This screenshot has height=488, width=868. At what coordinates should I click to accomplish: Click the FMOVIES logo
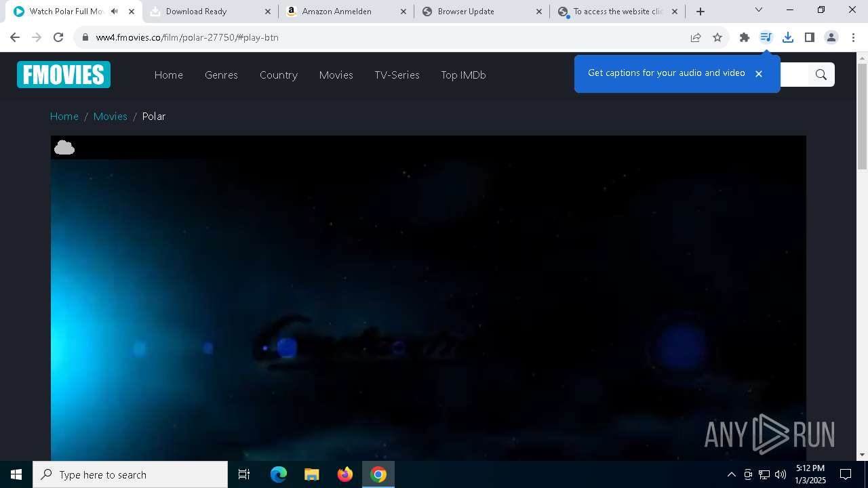point(64,75)
